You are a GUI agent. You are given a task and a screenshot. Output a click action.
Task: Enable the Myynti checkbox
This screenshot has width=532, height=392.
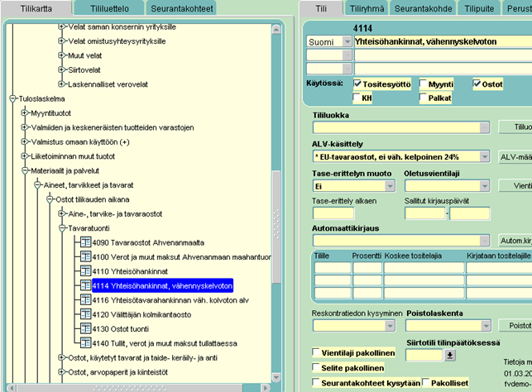pyautogui.click(x=423, y=84)
